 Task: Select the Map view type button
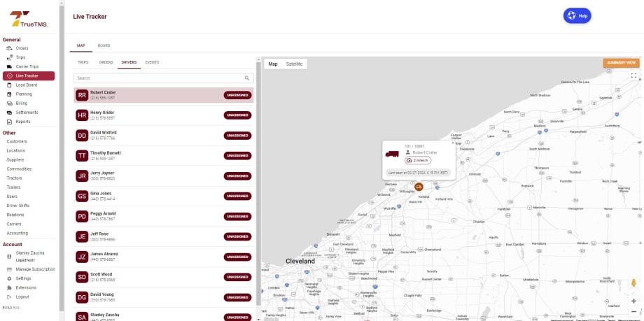273,64
